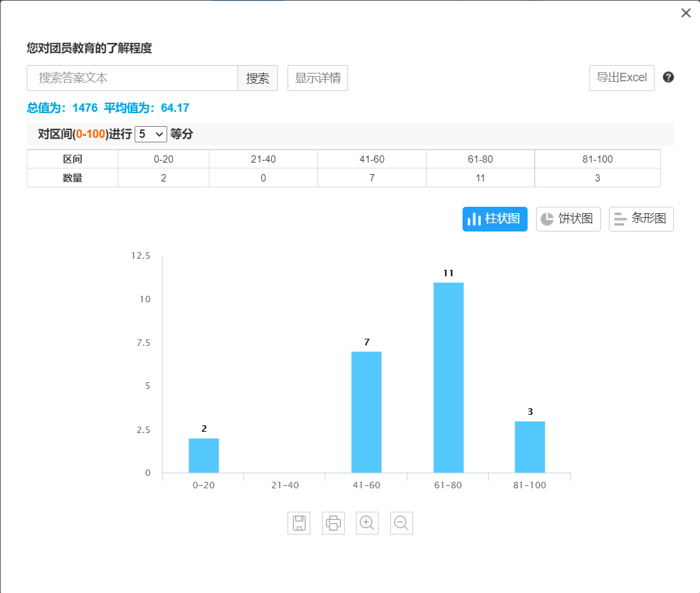Image resolution: width=700 pixels, height=593 pixels.
Task: Click the 81-100 bar in chart
Action: pyautogui.click(x=530, y=447)
